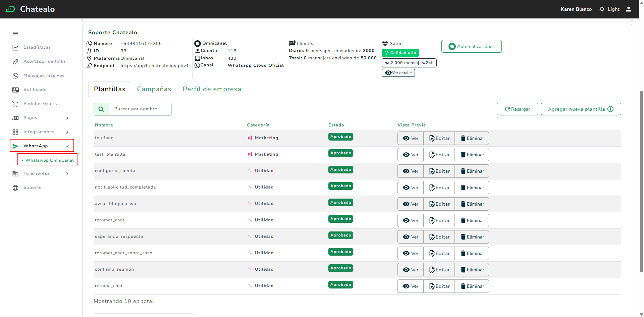This screenshot has height=317, width=644.
Task: Switch to the Plantillas tab
Action: pyautogui.click(x=110, y=89)
